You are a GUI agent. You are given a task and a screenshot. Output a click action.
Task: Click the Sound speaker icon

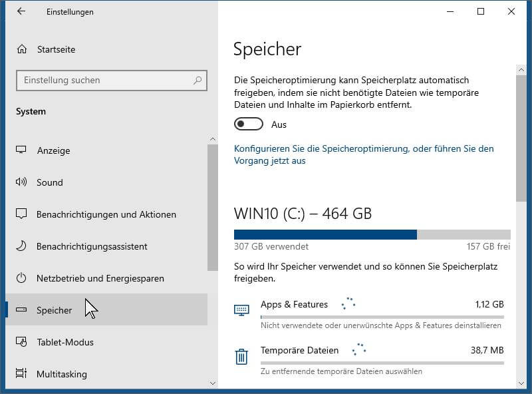pyautogui.click(x=21, y=182)
